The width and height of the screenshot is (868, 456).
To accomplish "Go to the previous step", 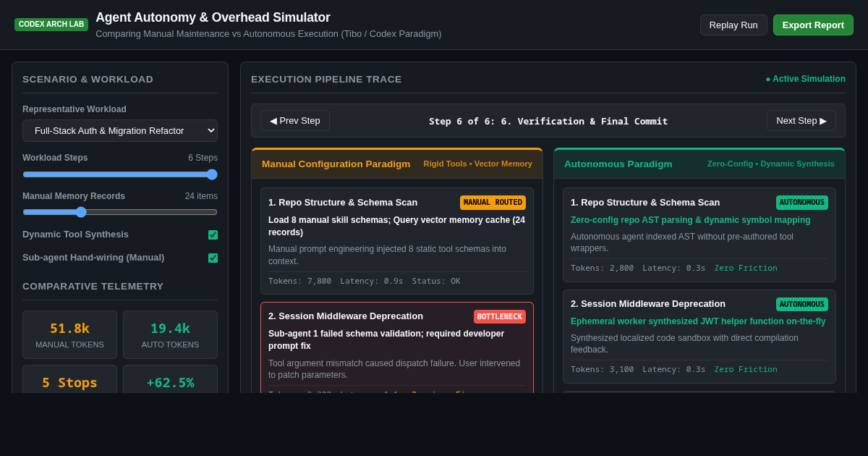I will click(295, 120).
